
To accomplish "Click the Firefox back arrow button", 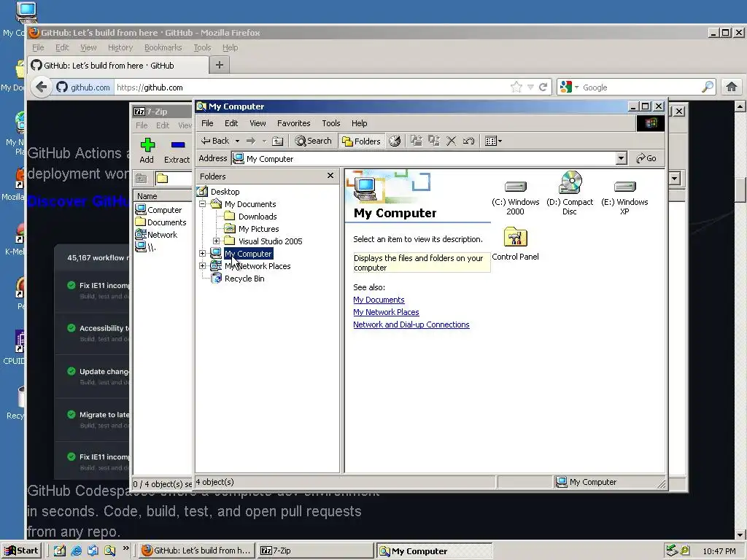I will pos(42,87).
